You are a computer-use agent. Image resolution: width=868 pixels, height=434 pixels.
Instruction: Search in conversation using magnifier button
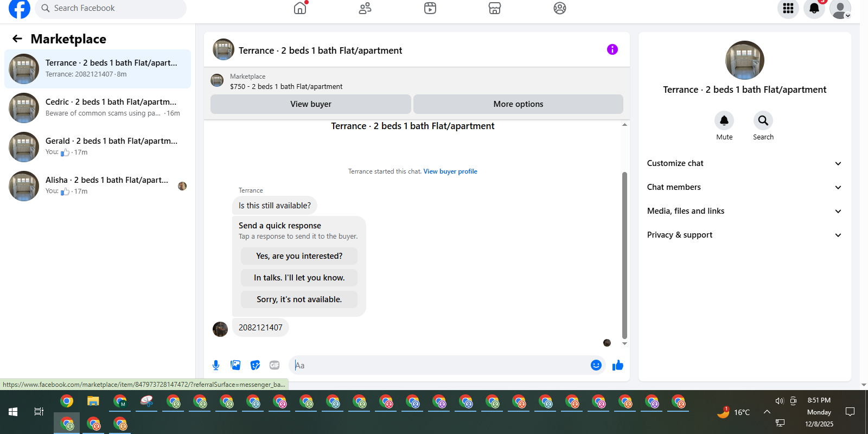[763, 120]
